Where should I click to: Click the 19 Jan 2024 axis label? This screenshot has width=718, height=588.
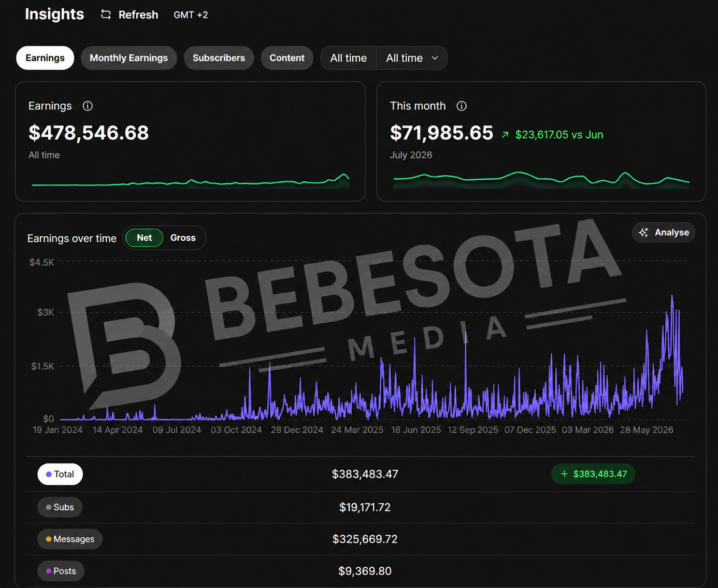(58, 430)
